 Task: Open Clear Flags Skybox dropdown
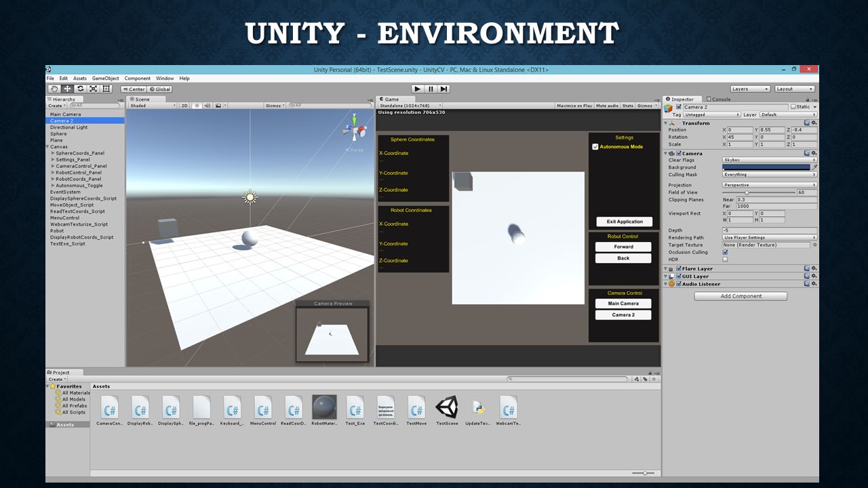click(770, 160)
